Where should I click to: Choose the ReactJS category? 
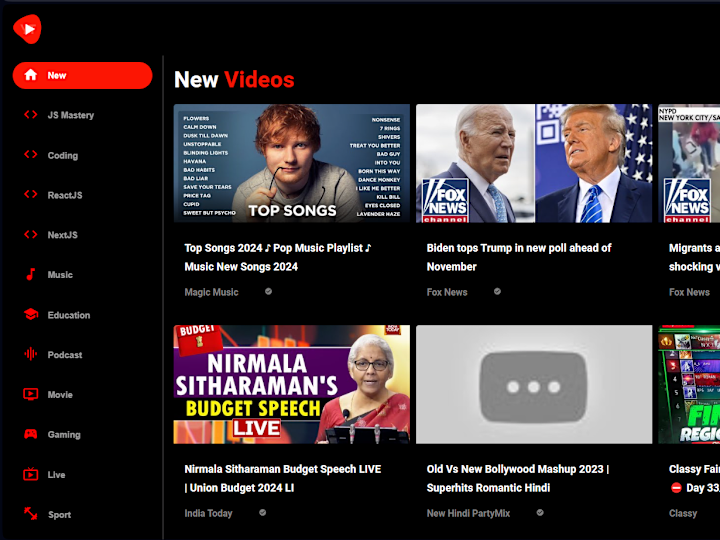[x=65, y=195]
